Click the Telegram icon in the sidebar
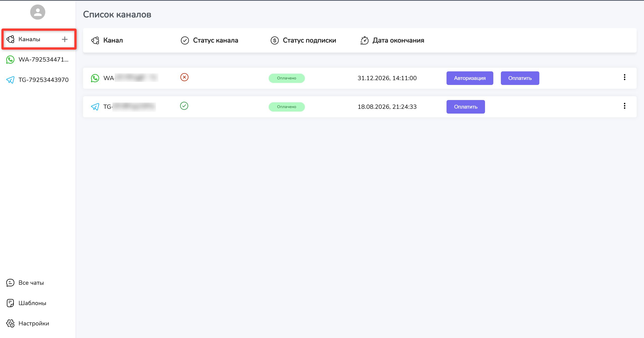Viewport: 644px width, 338px height. tap(10, 80)
